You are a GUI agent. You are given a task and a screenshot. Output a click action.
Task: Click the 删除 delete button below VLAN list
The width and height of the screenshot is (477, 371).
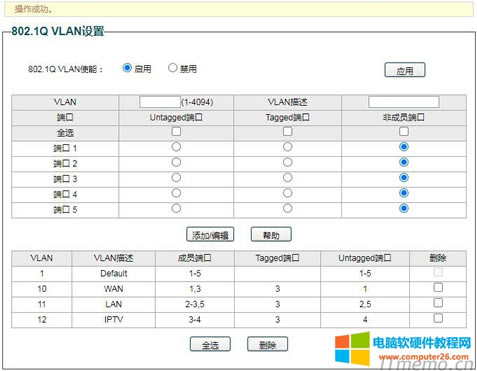pos(267,344)
